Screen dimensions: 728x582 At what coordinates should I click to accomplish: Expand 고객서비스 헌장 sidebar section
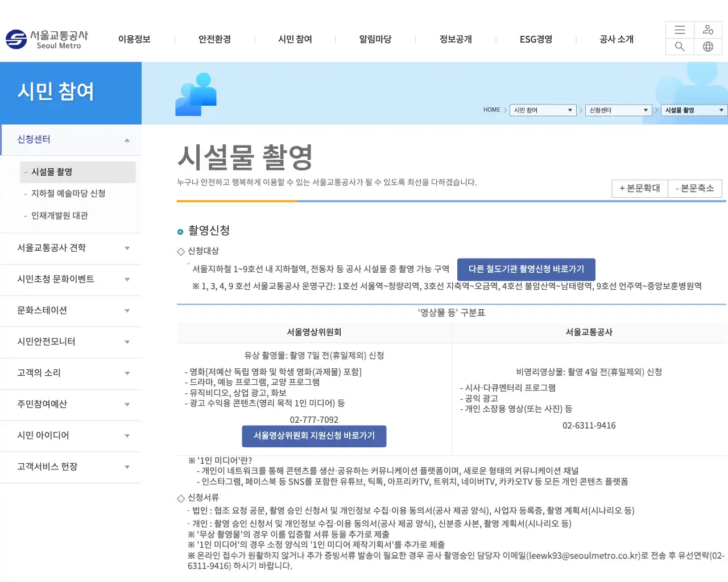click(x=71, y=467)
